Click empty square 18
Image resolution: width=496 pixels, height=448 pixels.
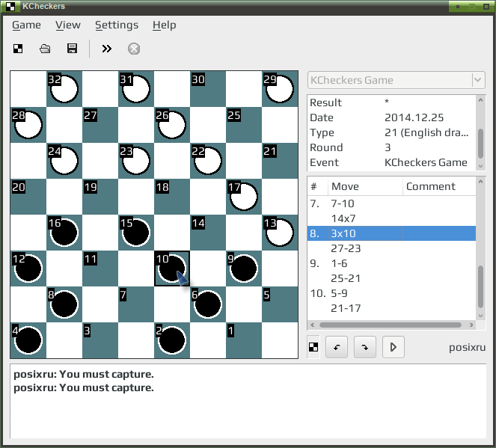(172, 197)
